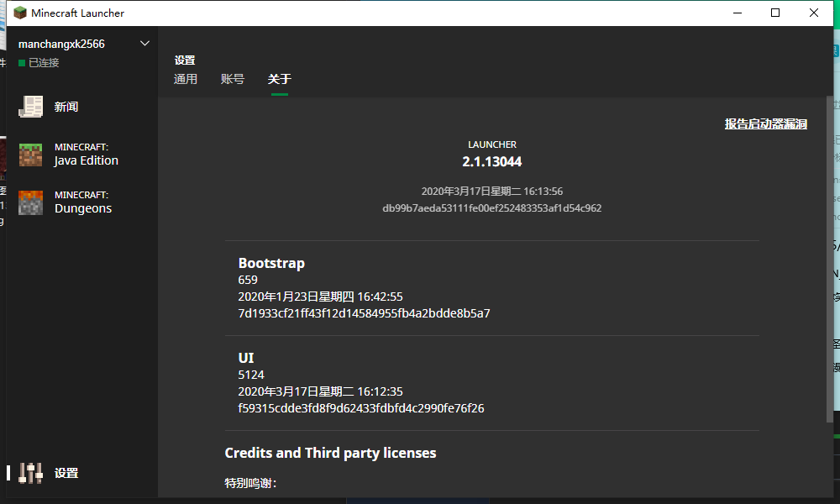Viewport: 840px width, 504px height.
Task: Click the launcher version 2.1.13044
Action: (491, 162)
